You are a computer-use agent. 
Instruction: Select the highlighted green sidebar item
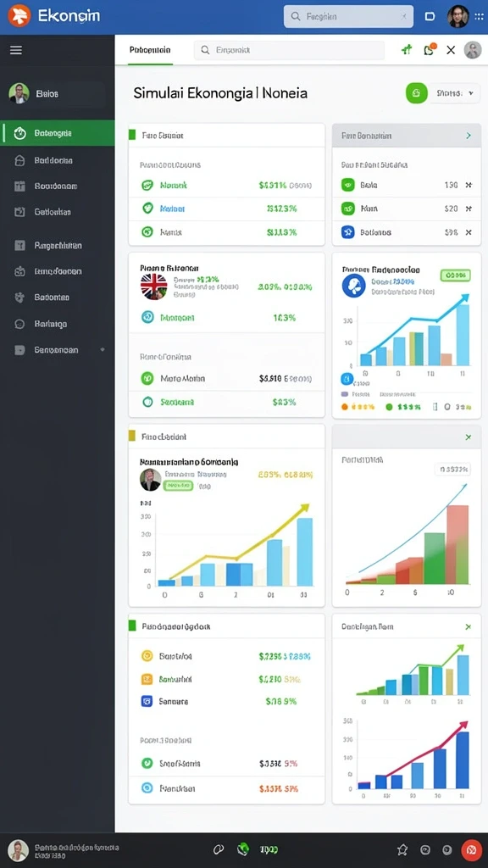tap(58, 133)
